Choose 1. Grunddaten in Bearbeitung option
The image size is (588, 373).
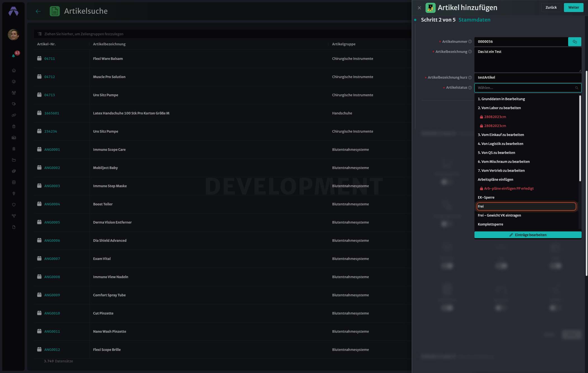[501, 99]
